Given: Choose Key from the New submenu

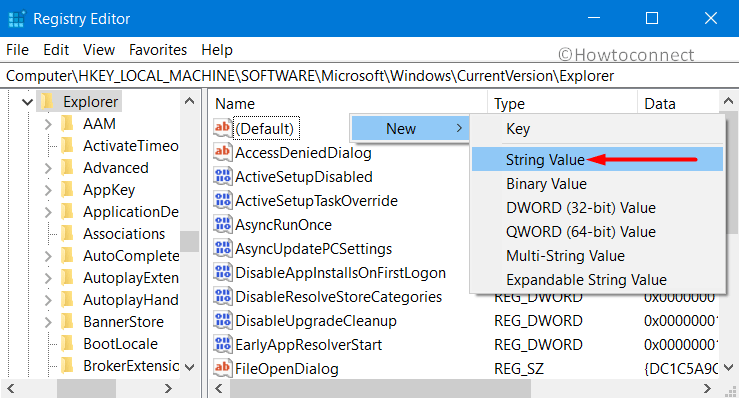Looking at the screenshot, I should [597, 129].
